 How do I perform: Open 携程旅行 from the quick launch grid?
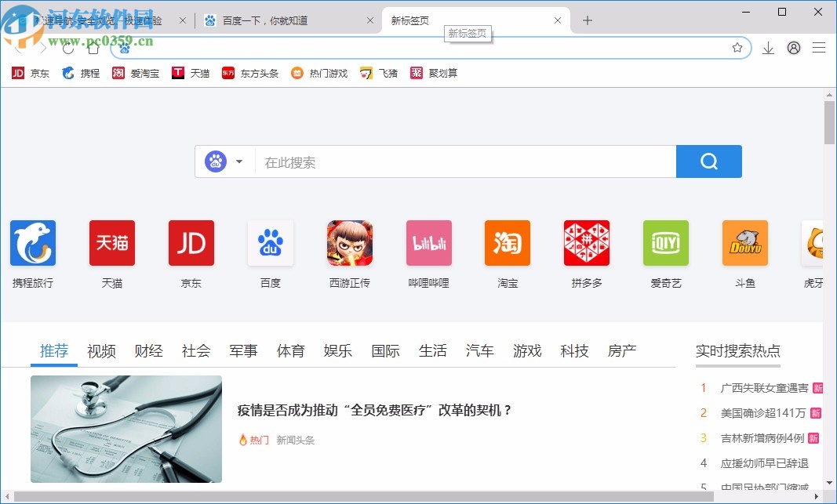pyautogui.click(x=33, y=243)
